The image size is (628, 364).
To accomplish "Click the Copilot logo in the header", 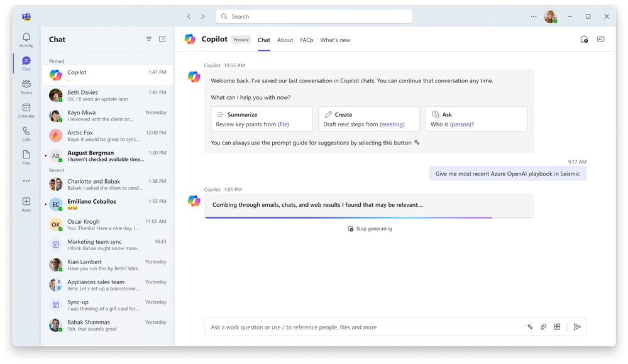I will click(x=190, y=39).
